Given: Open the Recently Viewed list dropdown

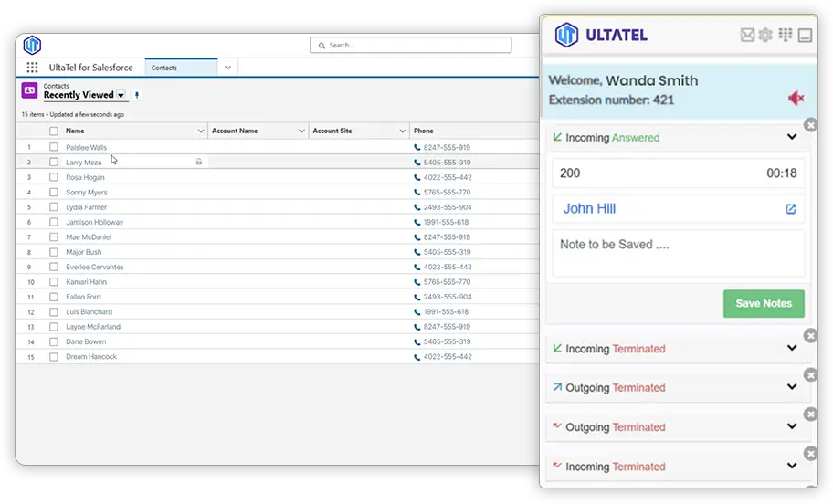Looking at the screenshot, I should [x=121, y=95].
